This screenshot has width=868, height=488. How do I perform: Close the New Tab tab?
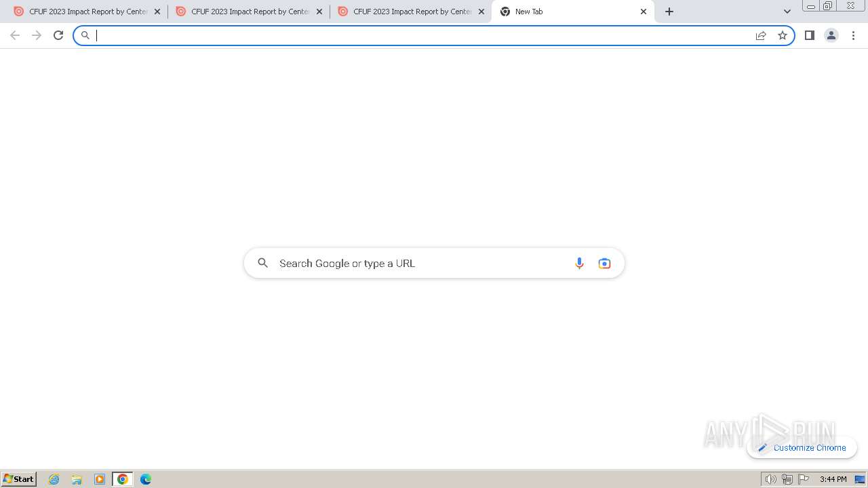644,12
